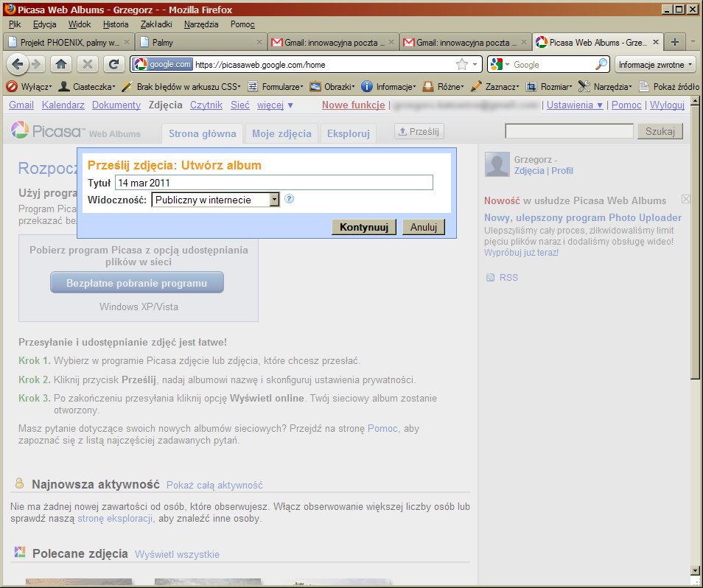The width and height of the screenshot is (703, 588).
Task: Click Wyświetl wszystkie link
Action: (x=177, y=554)
